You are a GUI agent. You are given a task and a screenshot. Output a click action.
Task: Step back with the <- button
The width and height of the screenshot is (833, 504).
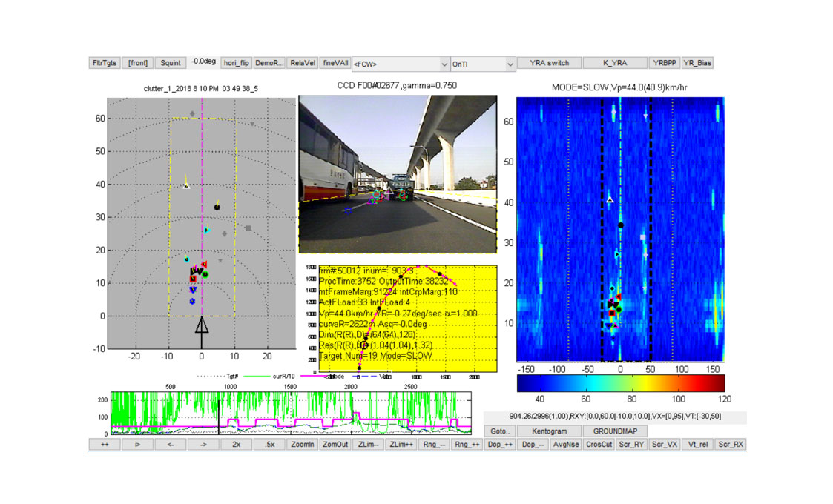click(171, 444)
